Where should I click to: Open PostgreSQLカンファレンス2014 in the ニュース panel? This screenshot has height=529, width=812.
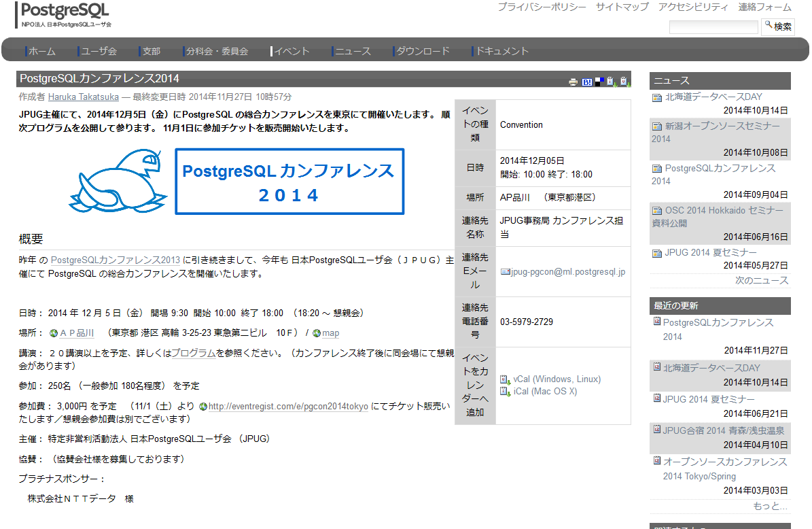point(713,175)
